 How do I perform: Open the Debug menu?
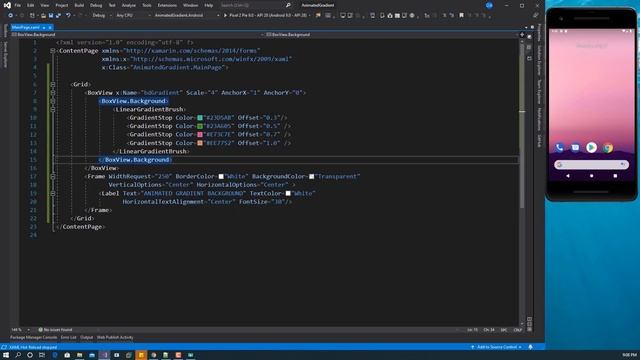click(96, 5)
